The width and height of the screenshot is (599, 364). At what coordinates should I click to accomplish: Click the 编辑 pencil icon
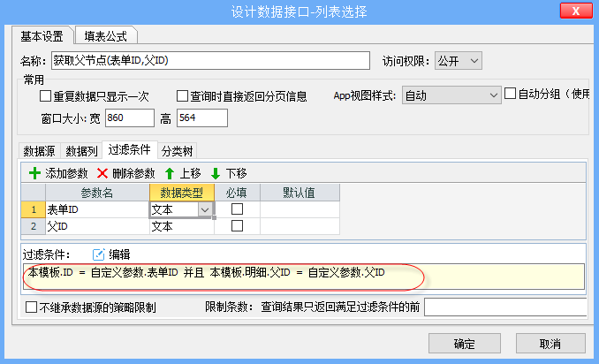point(98,254)
